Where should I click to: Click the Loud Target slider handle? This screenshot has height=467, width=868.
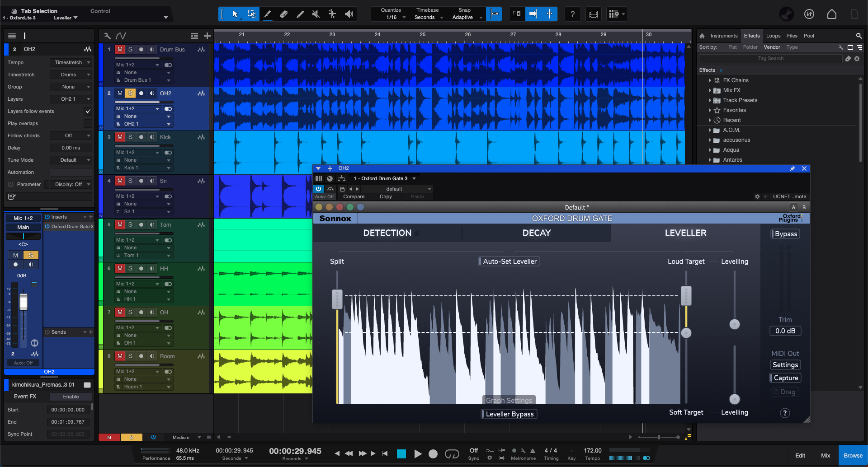(686, 296)
